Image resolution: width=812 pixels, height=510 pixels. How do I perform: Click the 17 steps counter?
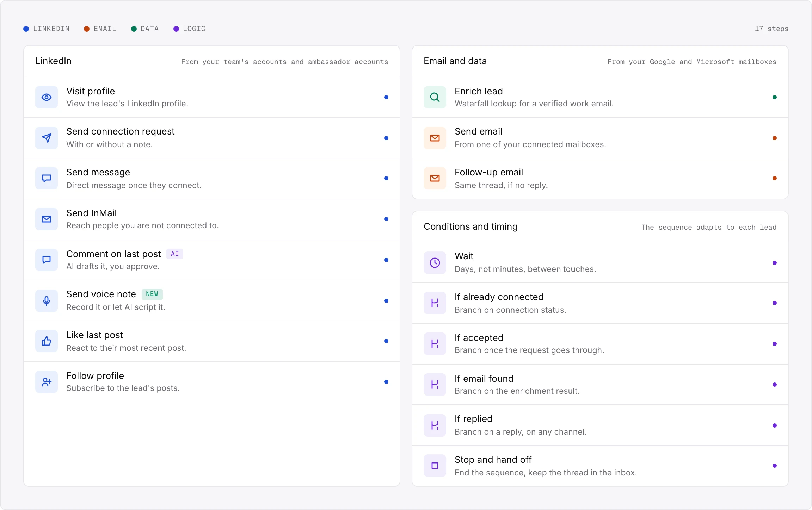(771, 29)
